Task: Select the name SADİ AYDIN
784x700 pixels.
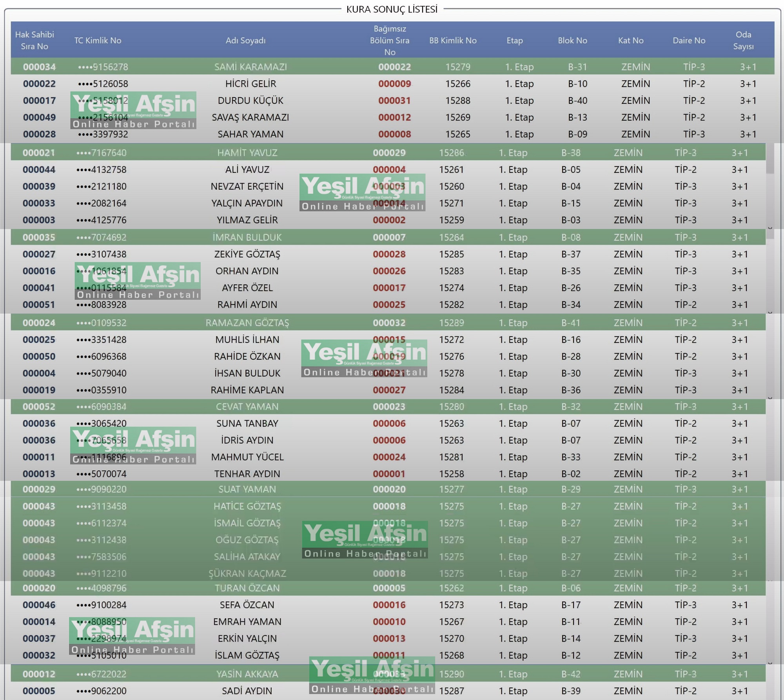Action: pyautogui.click(x=247, y=691)
